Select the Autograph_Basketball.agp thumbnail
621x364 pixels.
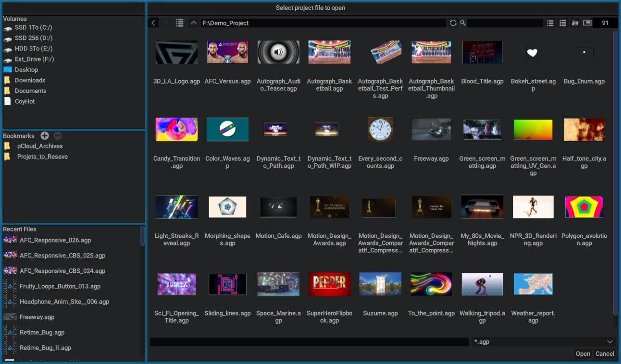pyautogui.click(x=329, y=52)
